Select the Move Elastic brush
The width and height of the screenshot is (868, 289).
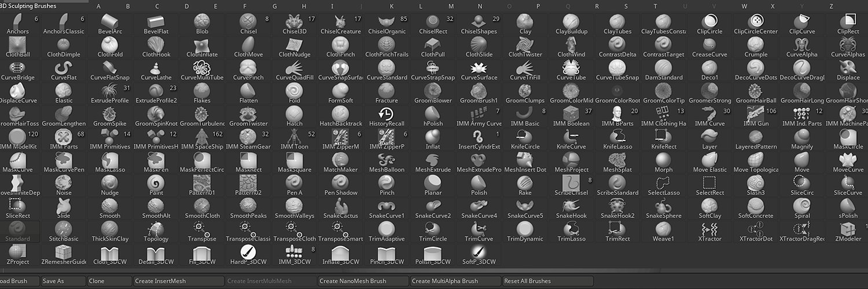click(x=710, y=163)
